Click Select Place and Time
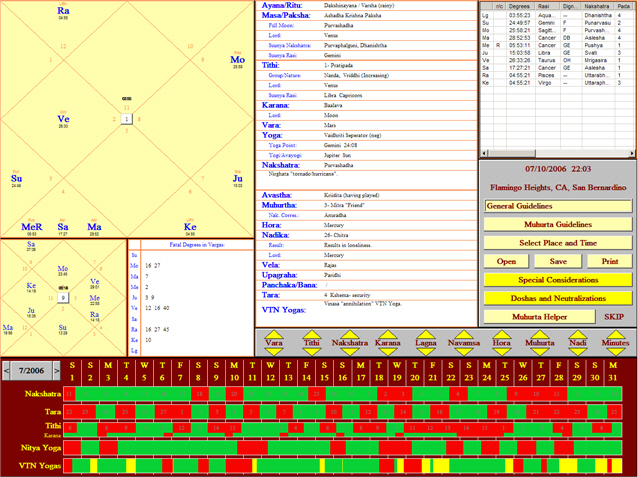The height and width of the screenshot is (477, 638). click(x=558, y=243)
